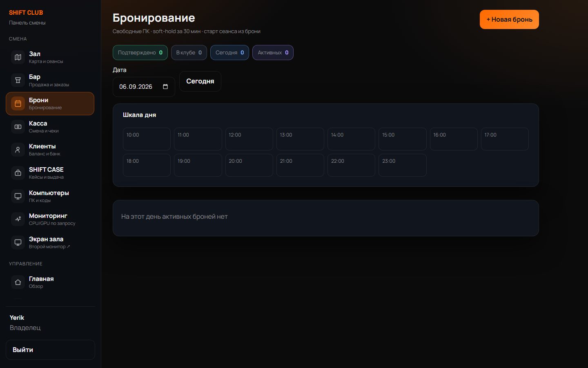
Task: Choose the 13:00 slot on the timeline
Action: click(300, 139)
